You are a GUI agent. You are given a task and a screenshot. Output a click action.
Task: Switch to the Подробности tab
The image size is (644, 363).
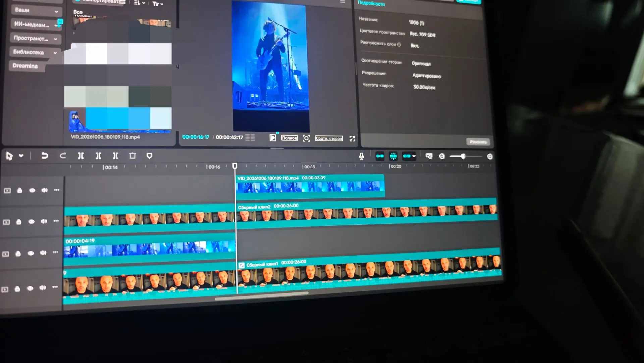[x=371, y=3]
